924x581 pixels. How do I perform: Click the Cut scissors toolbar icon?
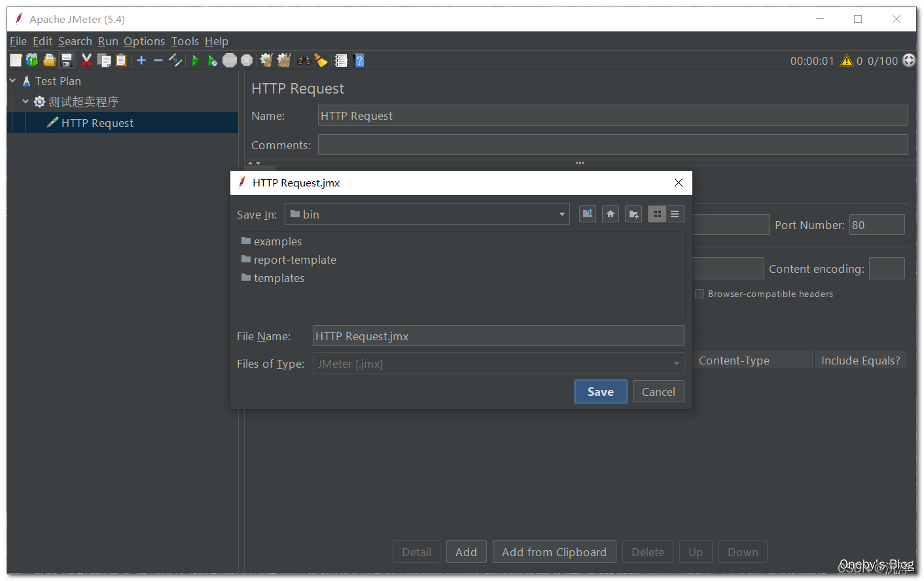point(86,60)
